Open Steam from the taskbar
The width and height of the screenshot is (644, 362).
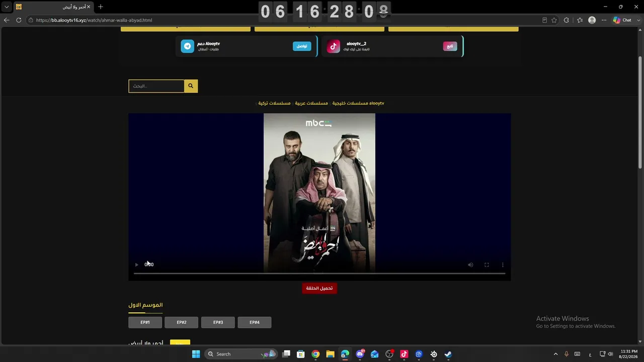(448, 354)
